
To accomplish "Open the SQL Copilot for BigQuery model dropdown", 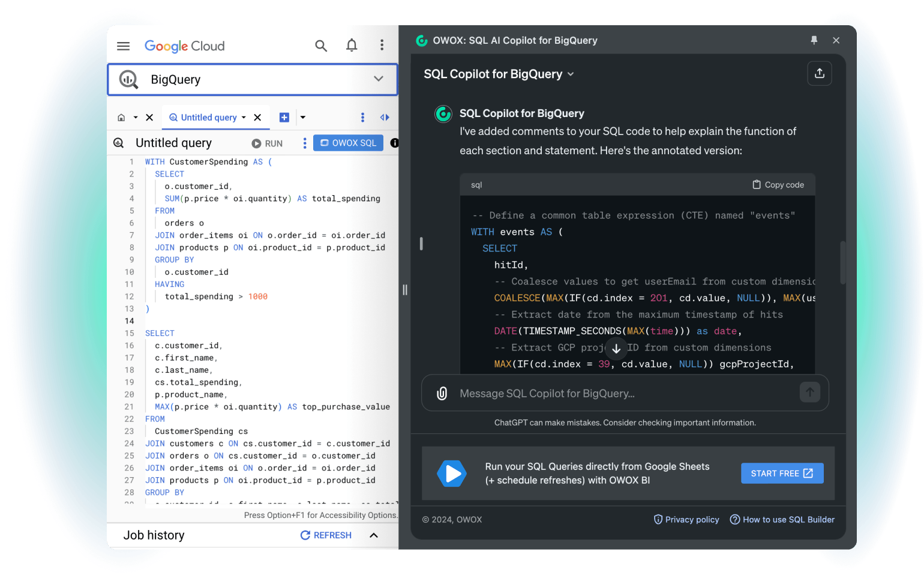I will click(x=499, y=74).
